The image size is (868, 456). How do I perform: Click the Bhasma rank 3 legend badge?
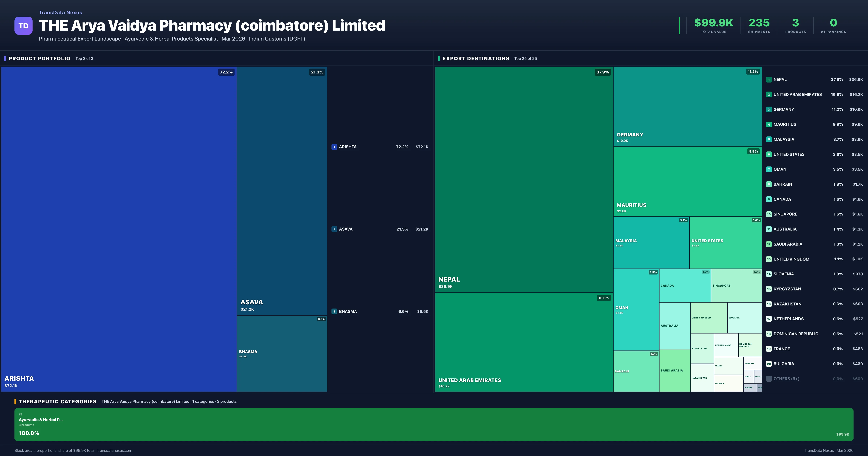point(334,312)
